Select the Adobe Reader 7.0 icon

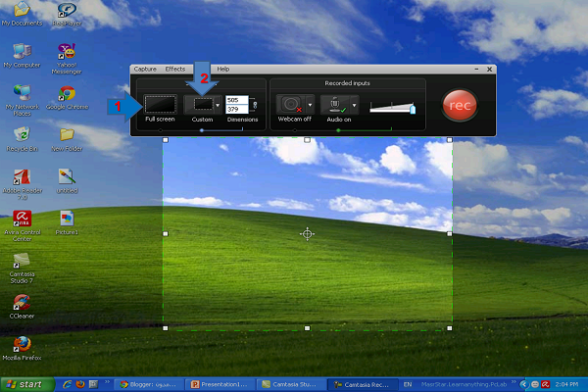point(23,184)
